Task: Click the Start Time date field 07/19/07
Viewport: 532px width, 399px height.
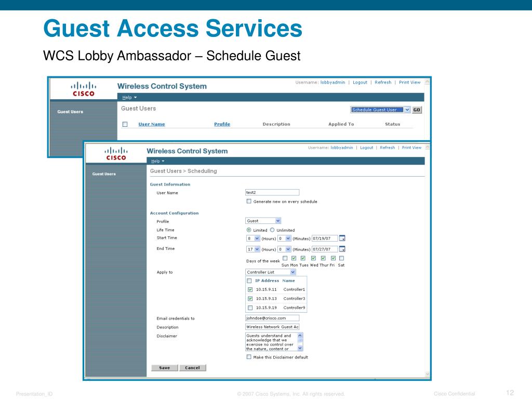Action: point(325,238)
